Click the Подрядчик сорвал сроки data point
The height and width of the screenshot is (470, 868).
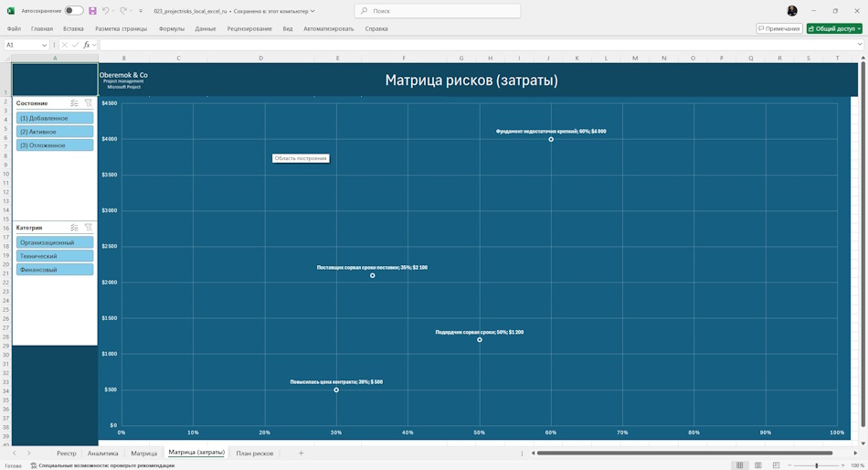pyautogui.click(x=480, y=340)
